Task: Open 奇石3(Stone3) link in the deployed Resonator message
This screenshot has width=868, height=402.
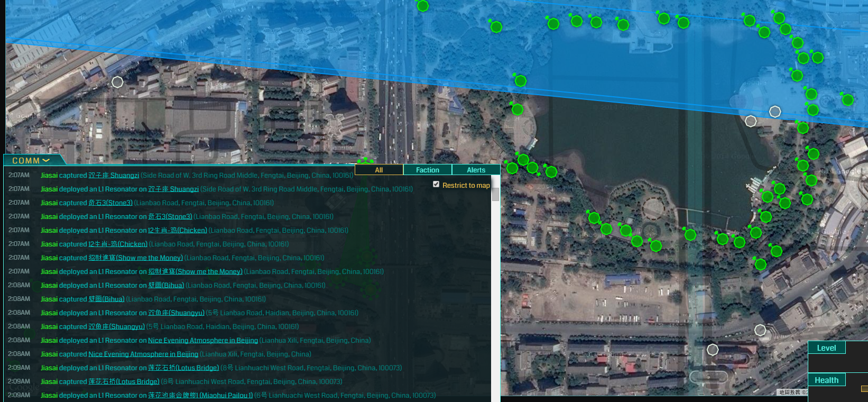Action: 170,216
